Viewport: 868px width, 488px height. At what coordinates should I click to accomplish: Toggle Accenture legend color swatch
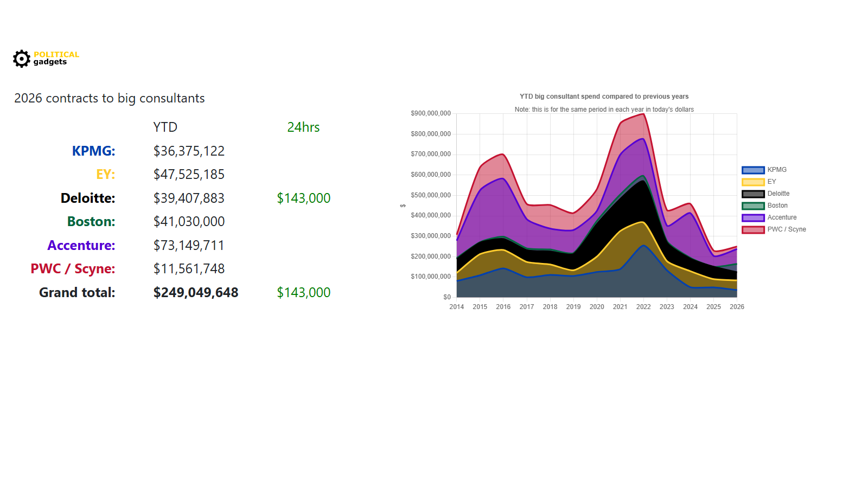[x=753, y=218]
